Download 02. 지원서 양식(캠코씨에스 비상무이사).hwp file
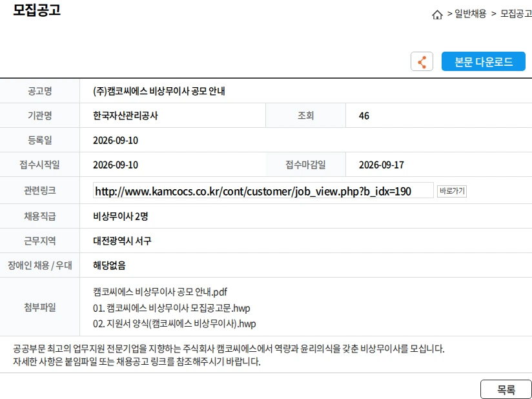 [174, 323]
